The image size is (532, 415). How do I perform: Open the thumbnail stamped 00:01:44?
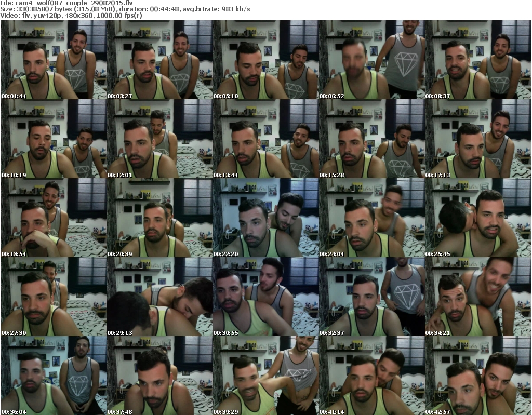(54, 60)
